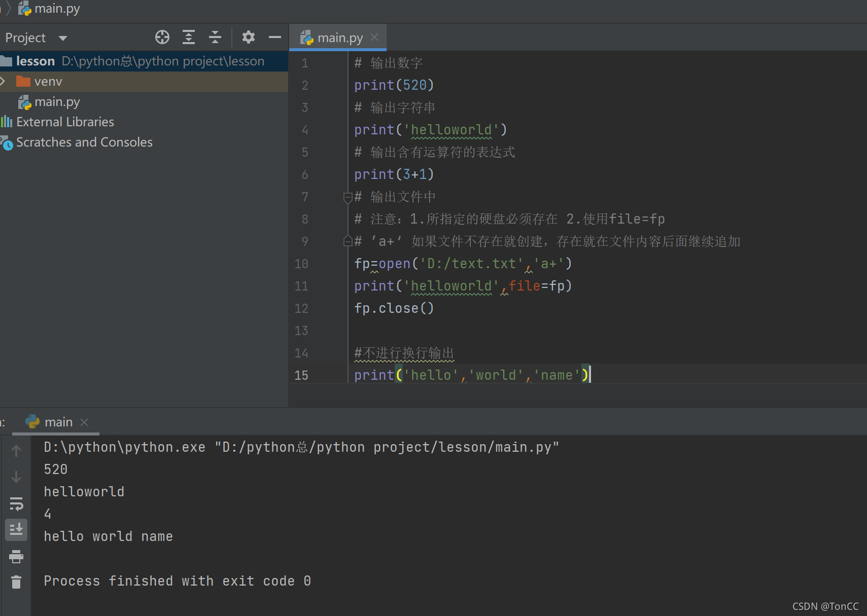Screen dimensions: 867x616
Task: Click the print icon in console
Action: pos(16,557)
